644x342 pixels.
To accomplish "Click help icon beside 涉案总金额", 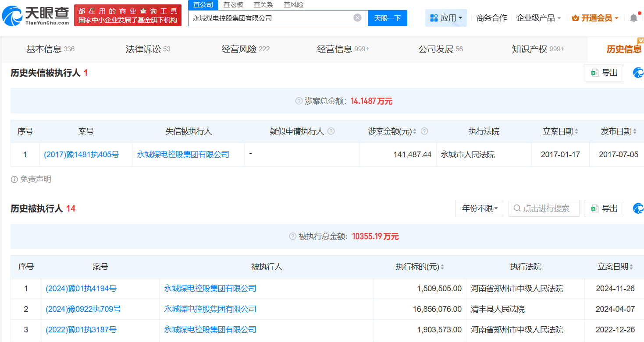I will 299,101.
